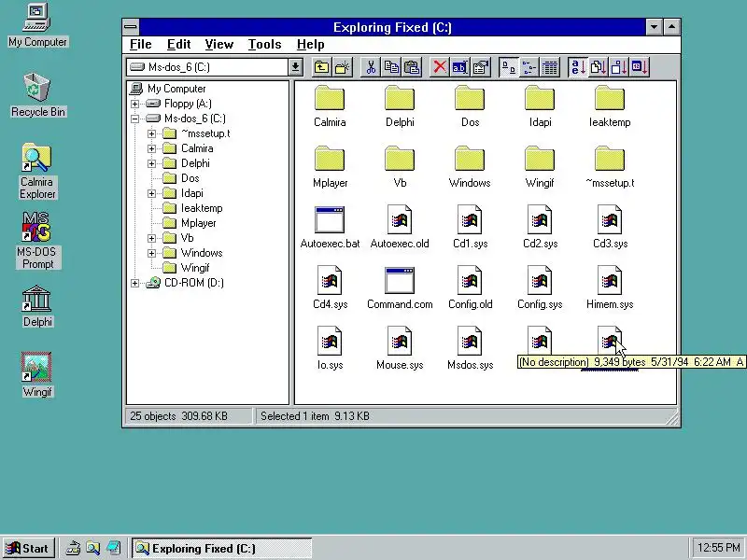Screen dimensions: 747x560
Task: Open the Tools menu
Action: pos(264,44)
